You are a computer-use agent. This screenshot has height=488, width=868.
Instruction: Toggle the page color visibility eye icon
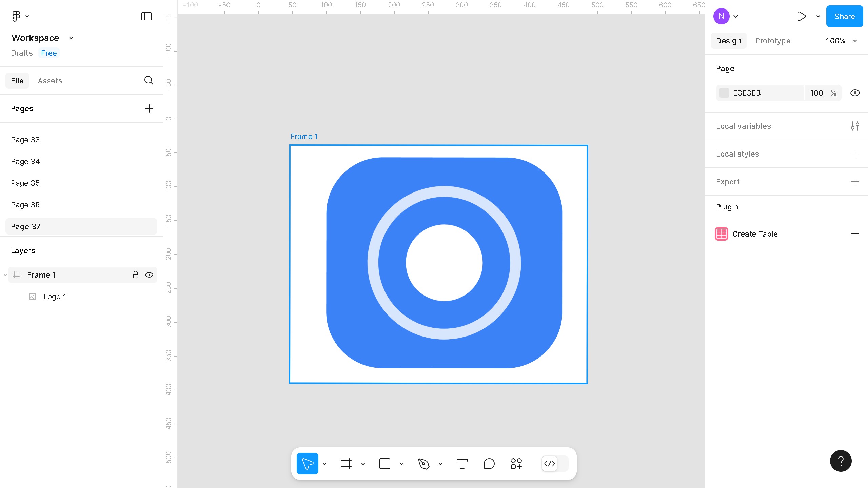point(855,93)
